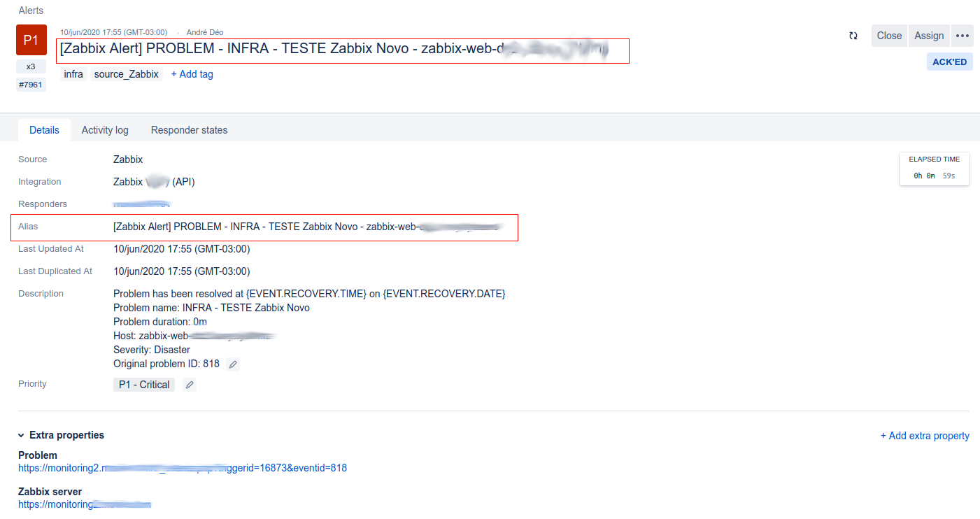This screenshot has width=980, height=519.
Task: Click the infra tag
Action: tap(73, 74)
